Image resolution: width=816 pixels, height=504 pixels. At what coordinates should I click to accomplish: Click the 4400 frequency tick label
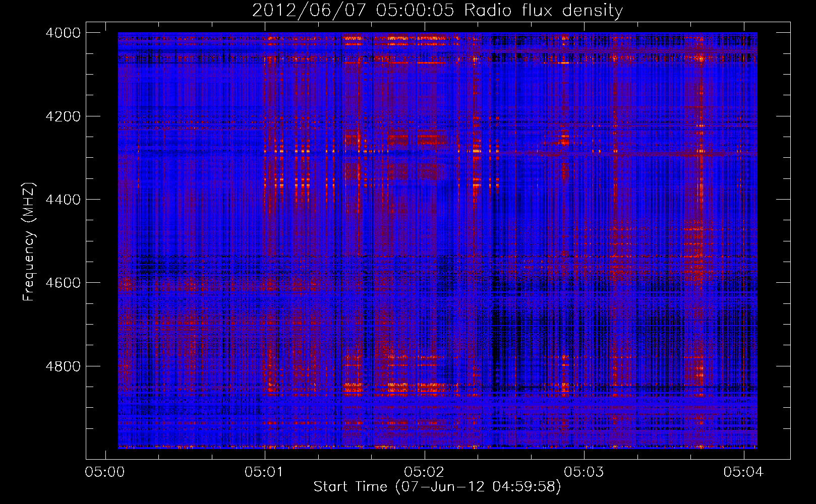click(63, 200)
